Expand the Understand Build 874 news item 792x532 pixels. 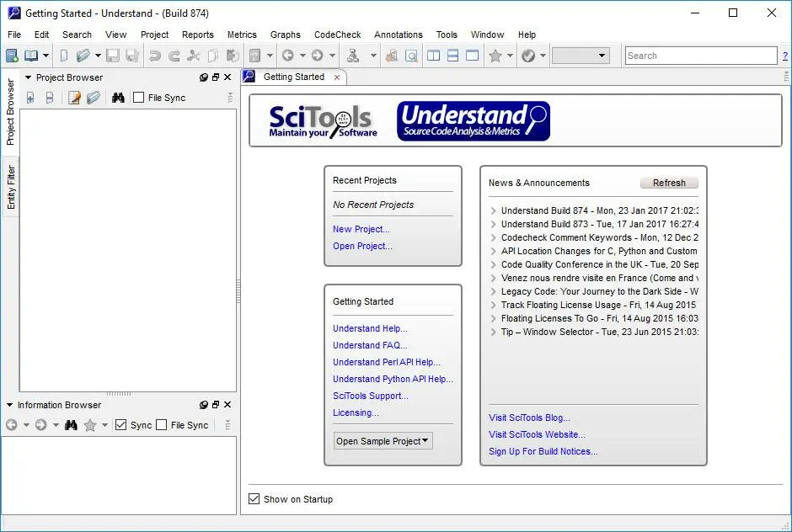[494, 210]
